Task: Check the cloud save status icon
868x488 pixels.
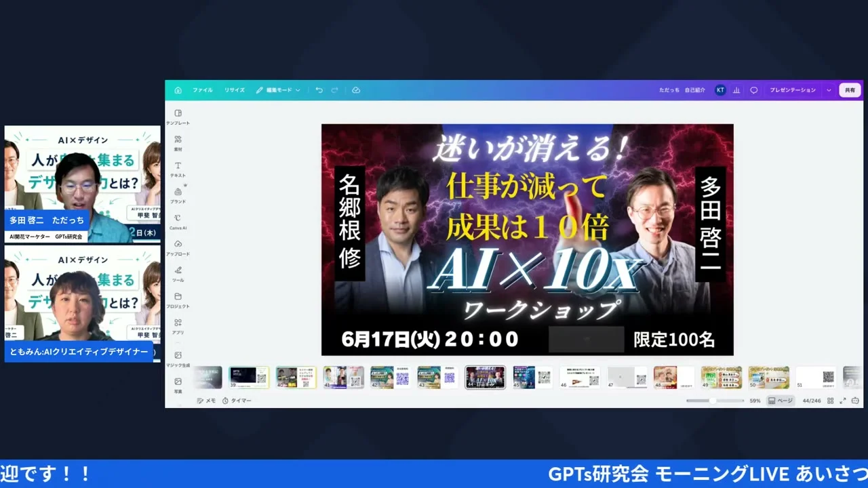Action: (x=356, y=90)
